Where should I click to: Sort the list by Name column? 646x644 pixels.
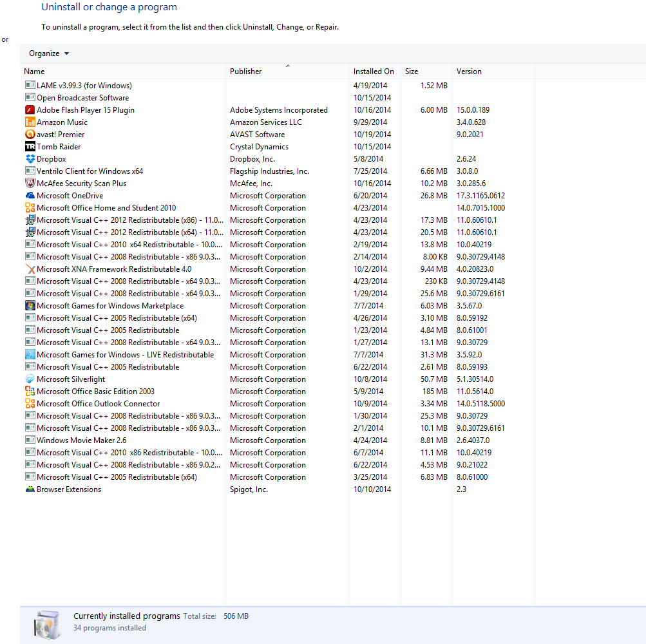tap(123, 71)
